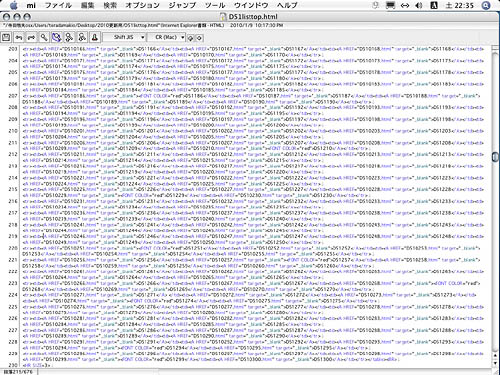Click the faded microphone menu bar icon
500x375 pixels.
[376, 5]
